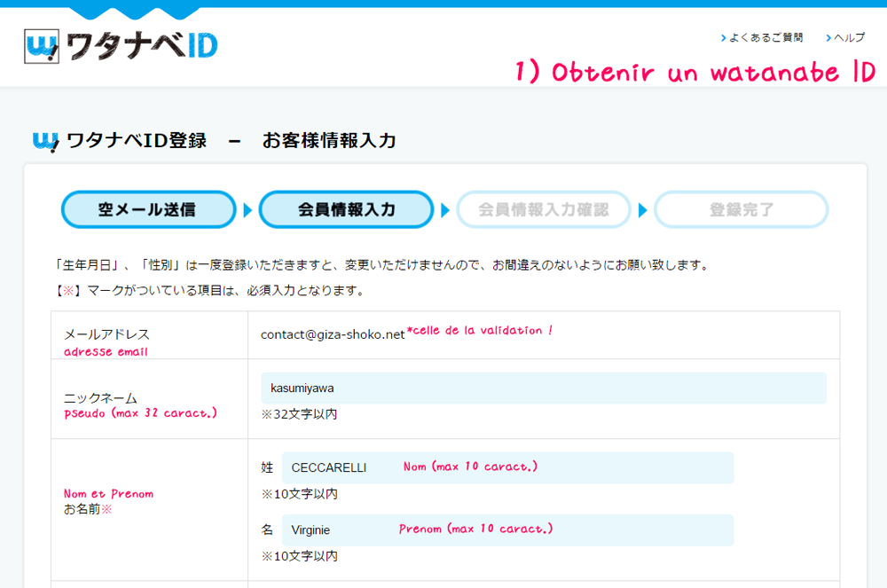Click the 【※】 required fields notice
Screen dimensions: 887x588
209,291
